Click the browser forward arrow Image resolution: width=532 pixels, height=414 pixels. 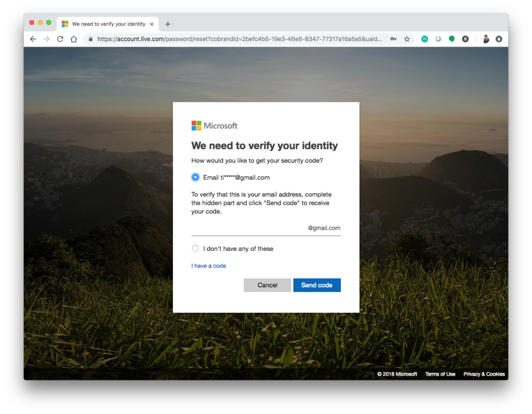point(47,39)
